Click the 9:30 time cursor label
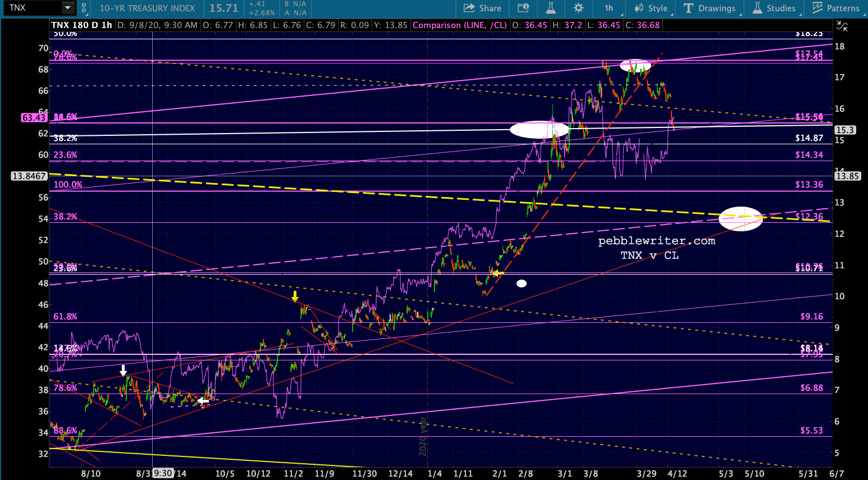Viewport: 868px width, 480px height. tap(163, 473)
